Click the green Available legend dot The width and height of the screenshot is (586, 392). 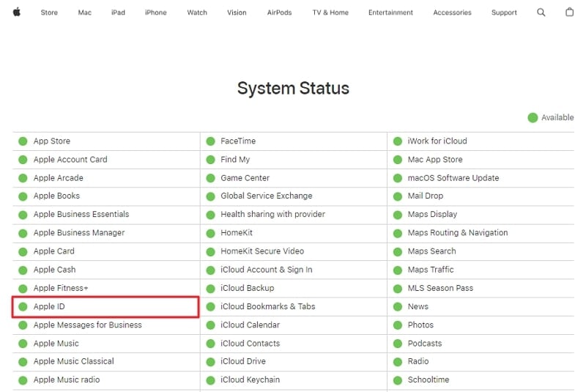[533, 118]
